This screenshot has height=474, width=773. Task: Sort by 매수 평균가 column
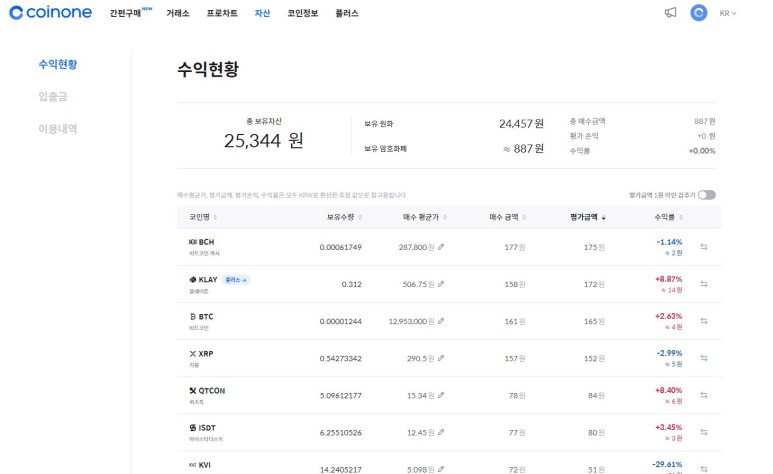point(424,217)
